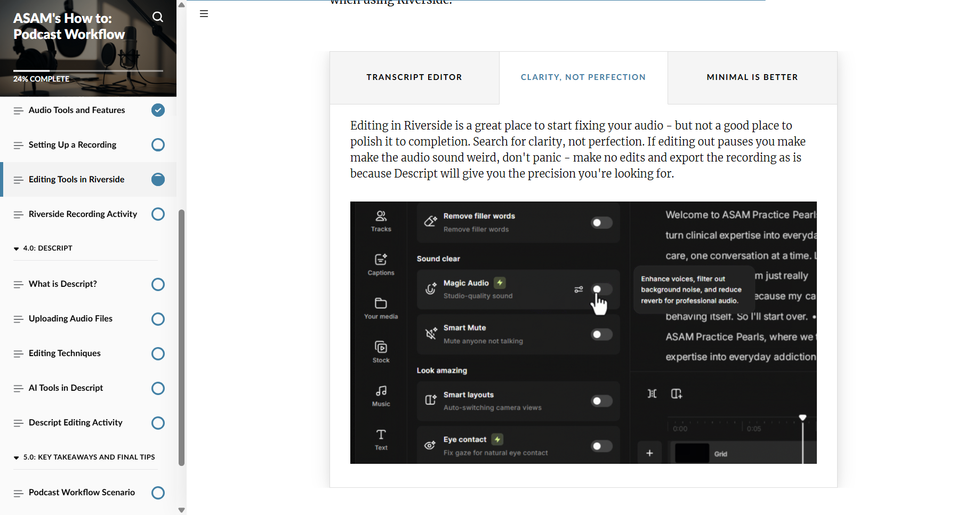Image resolution: width=980 pixels, height=515 pixels.
Task: Open the Riverside Recording Activity lesson
Action: tap(83, 214)
